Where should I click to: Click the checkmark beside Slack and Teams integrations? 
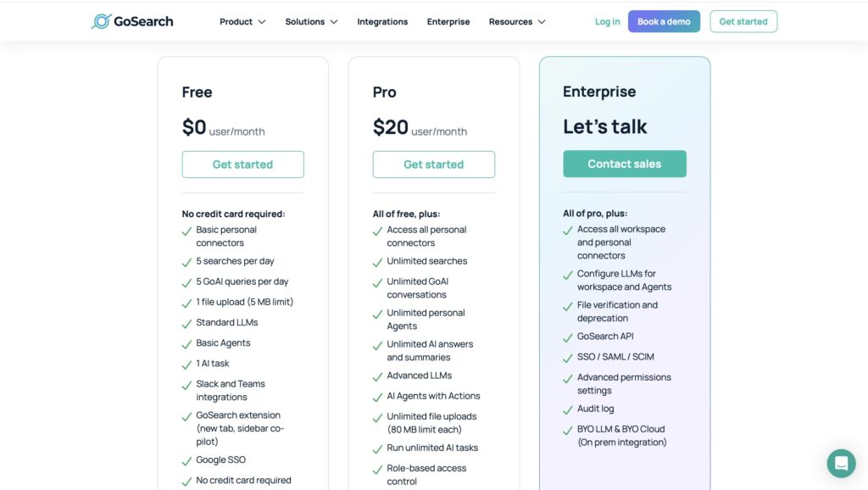pos(186,384)
